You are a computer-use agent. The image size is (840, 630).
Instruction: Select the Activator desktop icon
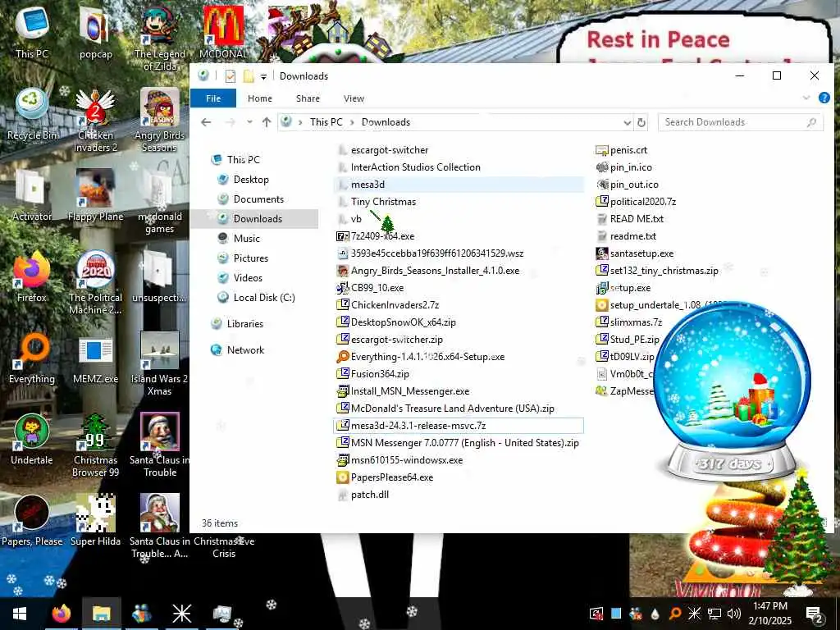[32, 195]
